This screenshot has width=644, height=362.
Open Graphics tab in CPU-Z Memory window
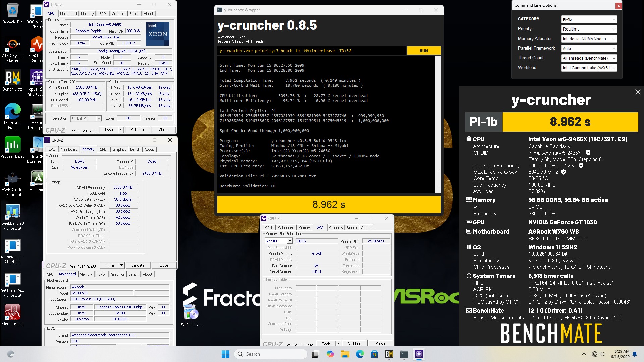coord(119,149)
